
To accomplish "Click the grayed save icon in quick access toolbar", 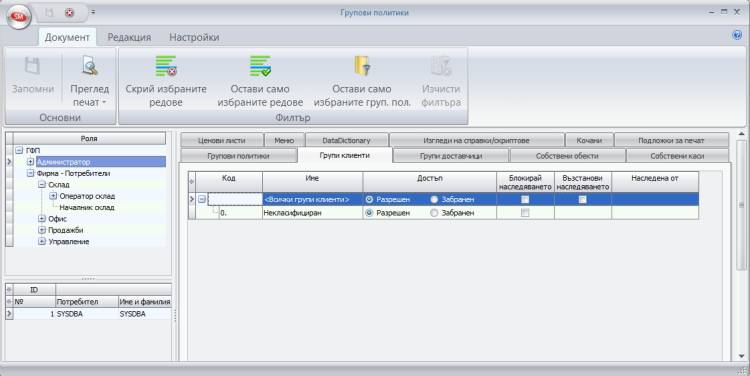I will coord(49,13).
